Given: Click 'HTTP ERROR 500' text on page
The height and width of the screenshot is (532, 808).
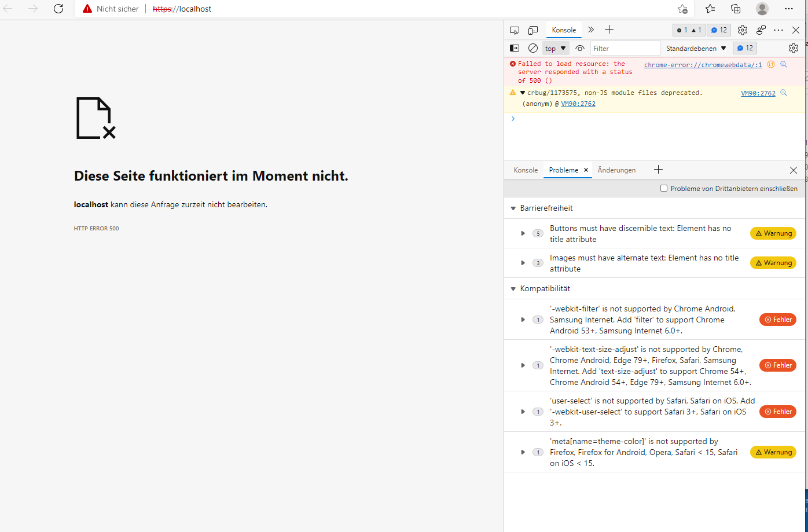Looking at the screenshot, I should 97,229.
